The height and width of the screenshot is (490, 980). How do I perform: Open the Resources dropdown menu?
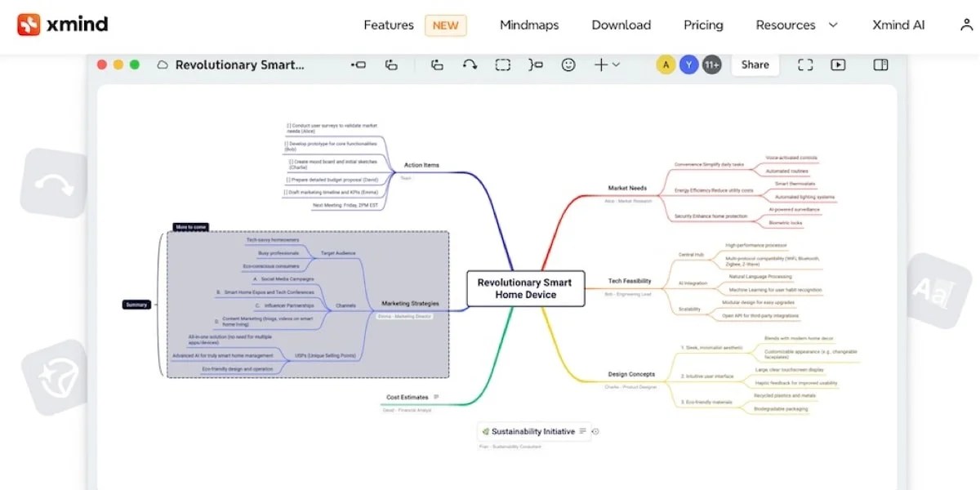pyautogui.click(x=786, y=25)
